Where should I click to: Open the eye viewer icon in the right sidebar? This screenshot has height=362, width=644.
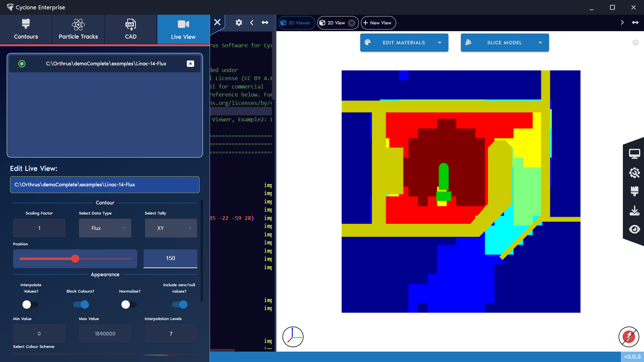(x=635, y=229)
